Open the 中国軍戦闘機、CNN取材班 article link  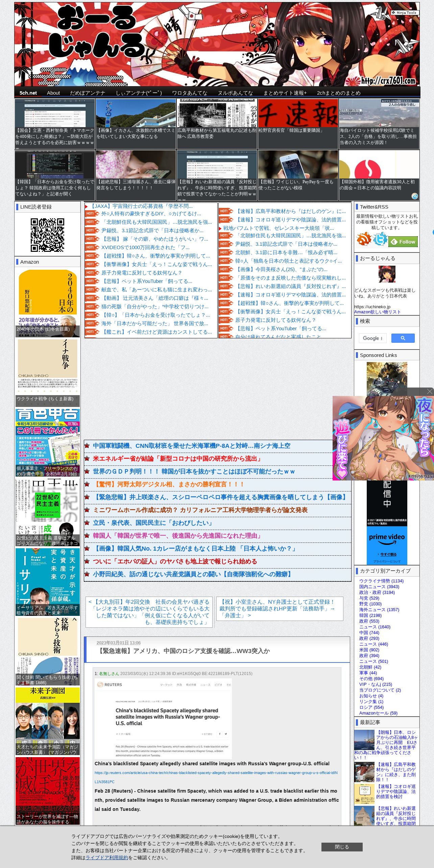pos(191,446)
